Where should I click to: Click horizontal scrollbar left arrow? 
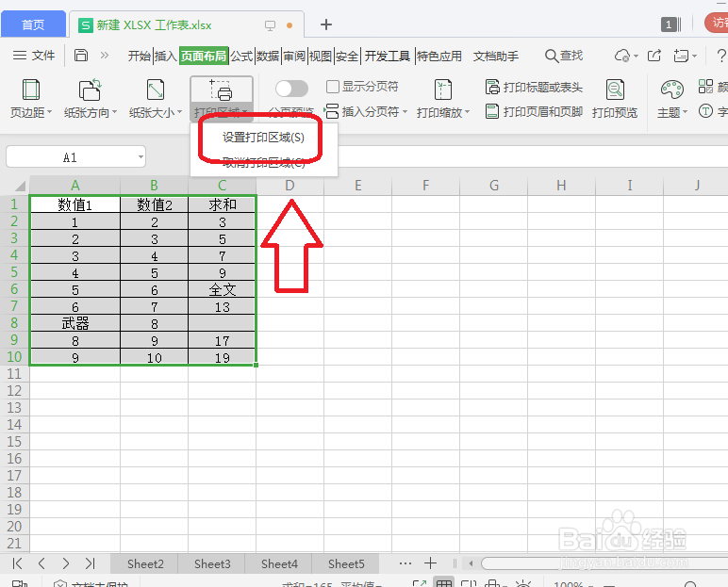coord(471,563)
